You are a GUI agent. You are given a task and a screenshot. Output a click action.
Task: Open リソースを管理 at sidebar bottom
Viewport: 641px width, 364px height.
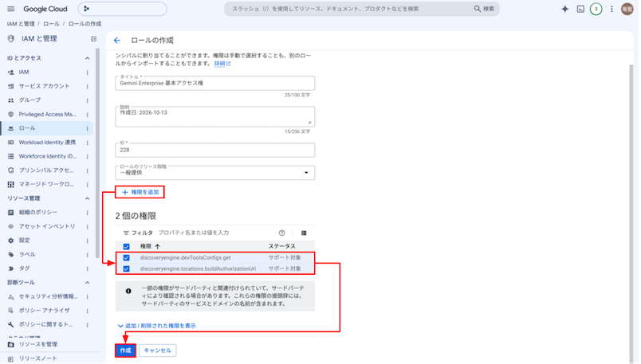(38, 344)
